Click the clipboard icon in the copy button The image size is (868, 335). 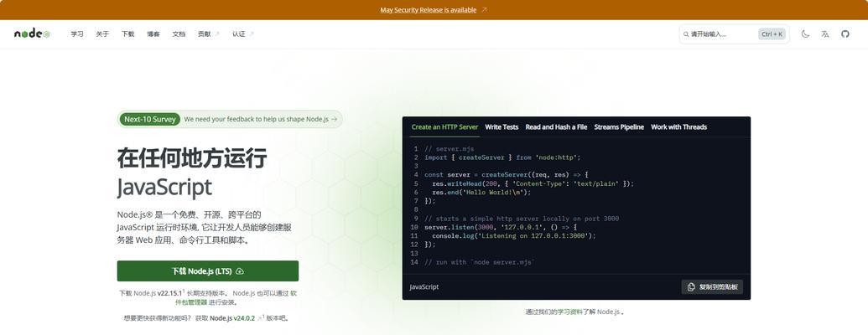(691, 287)
